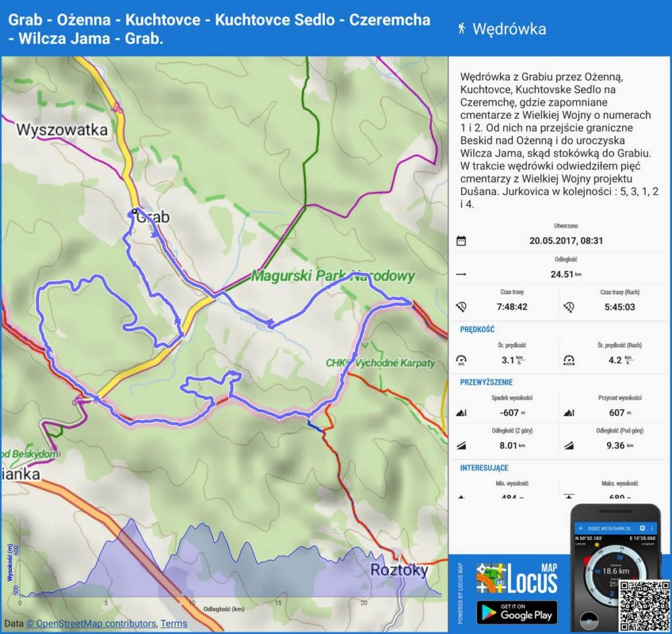The width and height of the screenshot is (672, 634).
Task: Click the Maks. wysokość label
Action: tap(619, 483)
